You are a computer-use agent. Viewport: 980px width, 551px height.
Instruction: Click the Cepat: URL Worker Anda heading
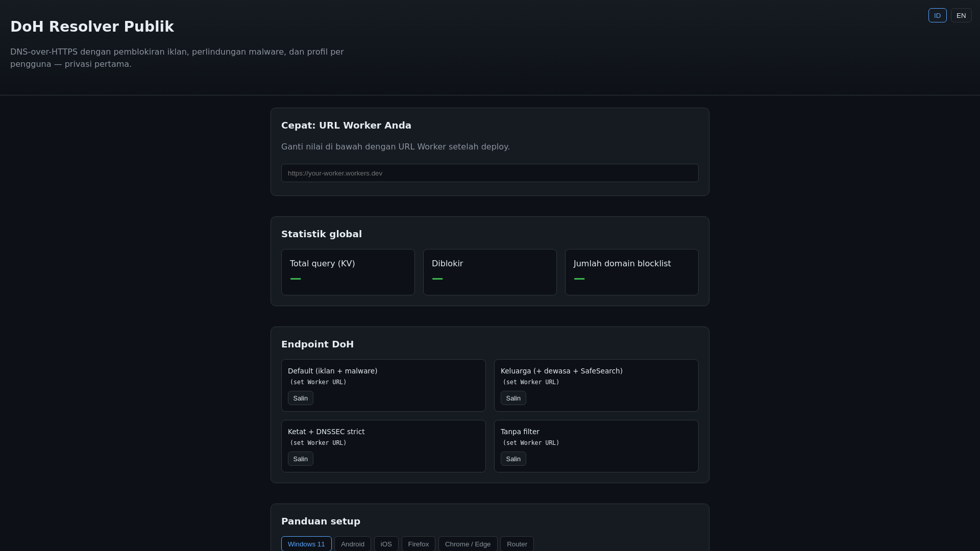coord(346,126)
